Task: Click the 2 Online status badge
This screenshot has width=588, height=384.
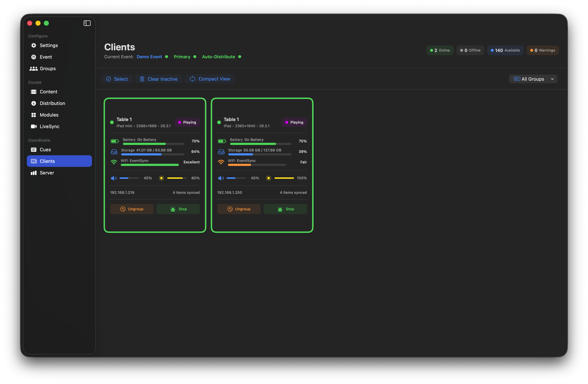Action: 440,50
